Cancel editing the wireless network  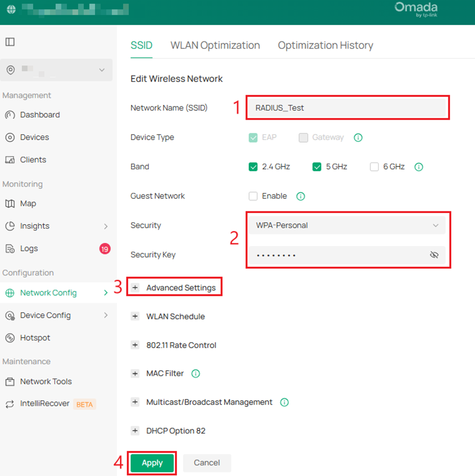206,463
